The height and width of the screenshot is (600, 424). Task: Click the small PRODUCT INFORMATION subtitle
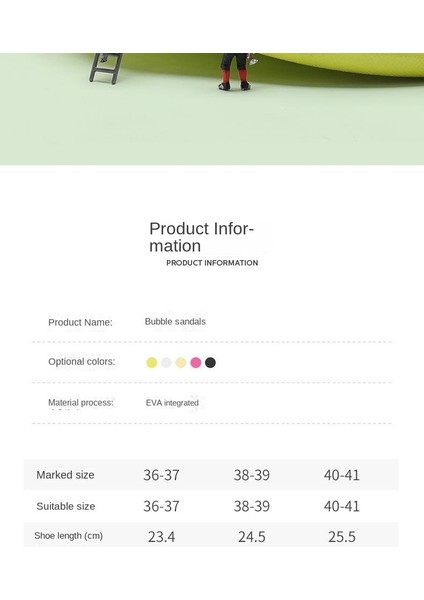(x=212, y=263)
